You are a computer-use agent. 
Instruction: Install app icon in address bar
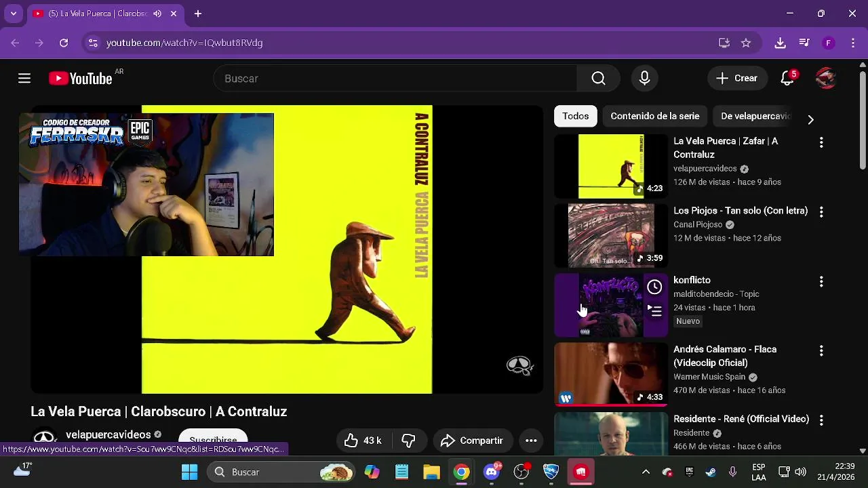coord(724,43)
